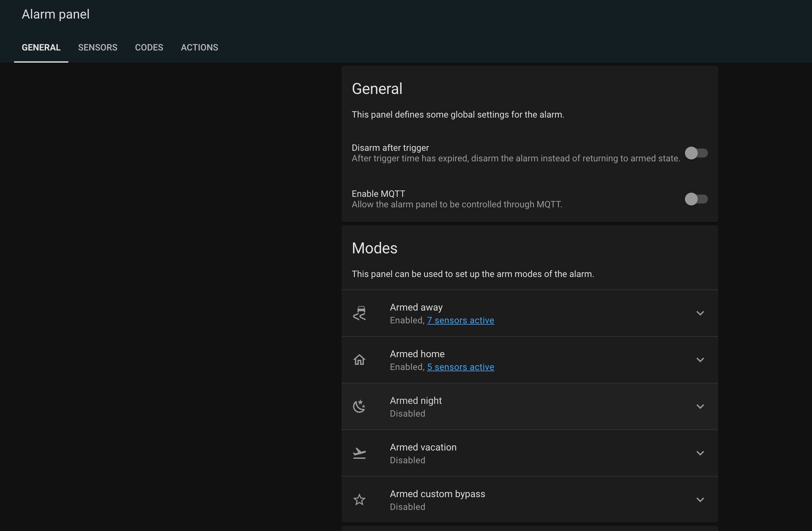Click the Armed vacation row title
Image resolution: width=812 pixels, height=531 pixels.
pyautogui.click(x=423, y=447)
